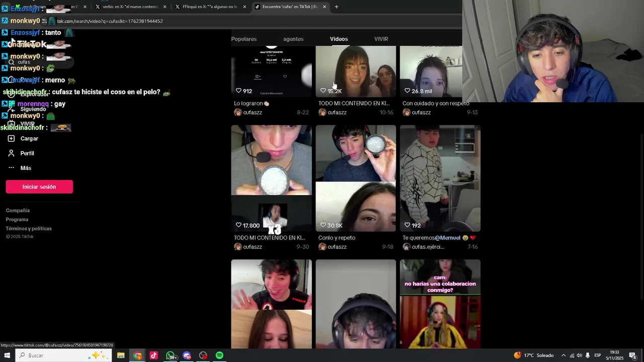Click cufaszz avatar beside the 9-30 date

click(x=238, y=246)
